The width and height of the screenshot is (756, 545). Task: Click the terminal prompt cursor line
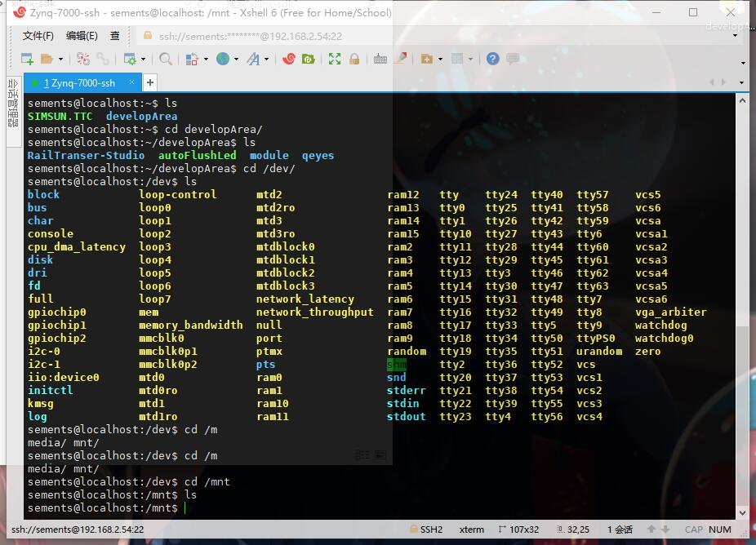[107, 508]
